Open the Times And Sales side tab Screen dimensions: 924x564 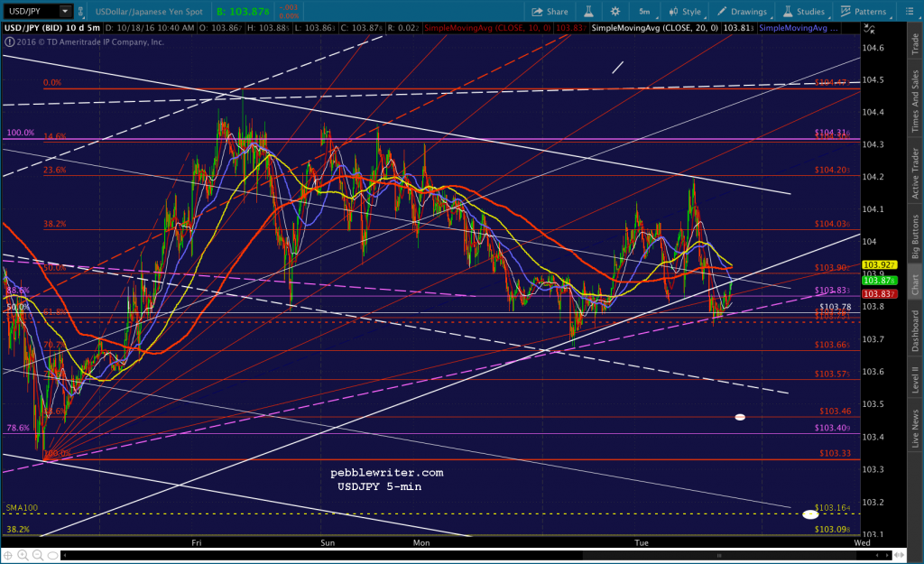click(x=915, y=101)
